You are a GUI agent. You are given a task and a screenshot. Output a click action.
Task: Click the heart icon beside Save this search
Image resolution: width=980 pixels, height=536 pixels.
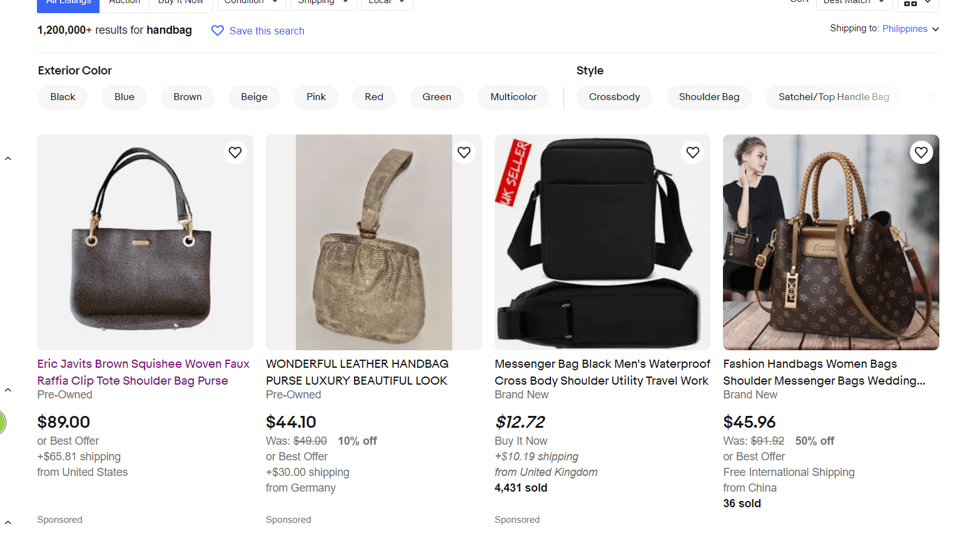(218, 31)
